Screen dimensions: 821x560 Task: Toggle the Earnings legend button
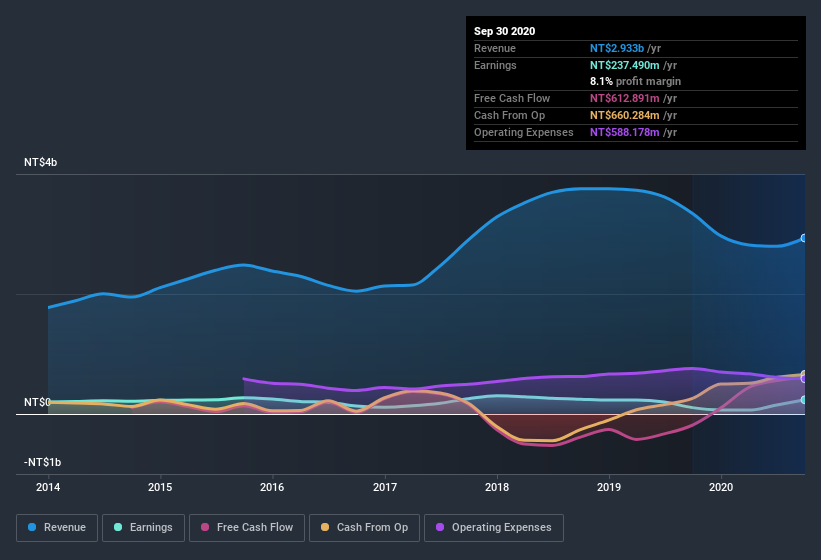coord(143,528)
